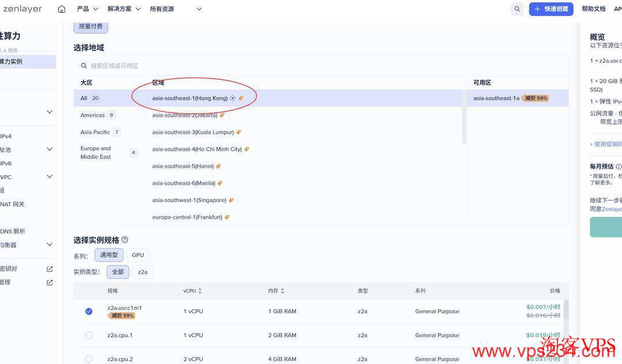Expand the VPC section in the sidebar
Image resolution: width=622 pixels, height=364 pixels.
50,177
